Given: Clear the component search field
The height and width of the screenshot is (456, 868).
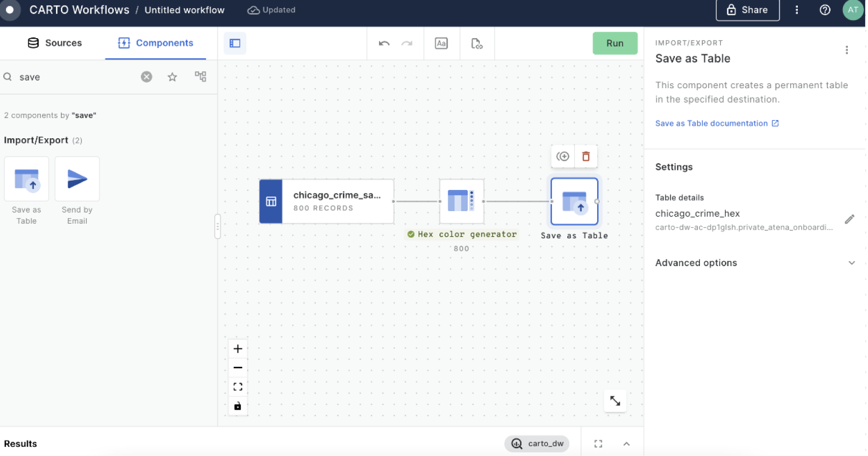Looking at the screenshot, I should point(146,77).
